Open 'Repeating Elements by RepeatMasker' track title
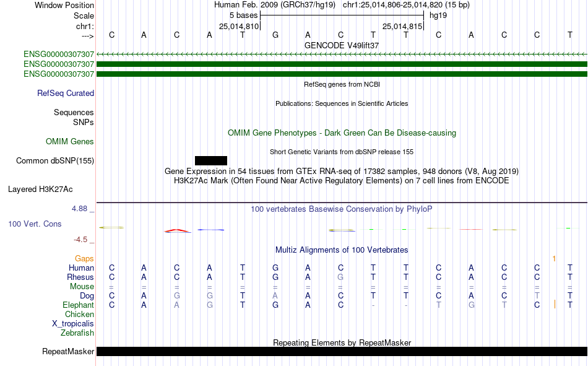Image resolution: width=588 pixels, height=366 pixels. [342, 342]
